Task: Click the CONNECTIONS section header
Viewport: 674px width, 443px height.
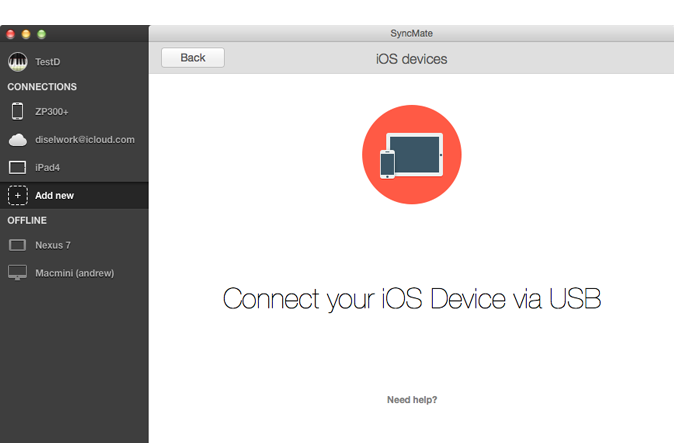Action: (x=42, y=87)
